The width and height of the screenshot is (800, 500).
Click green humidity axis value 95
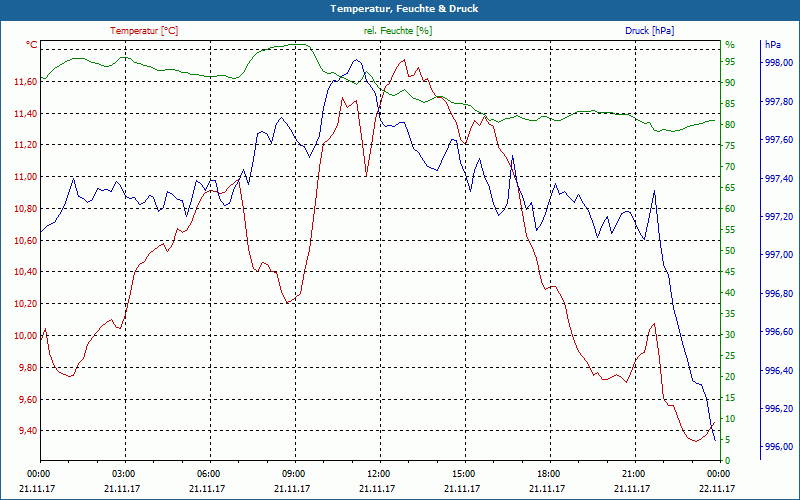coord(730,62)
